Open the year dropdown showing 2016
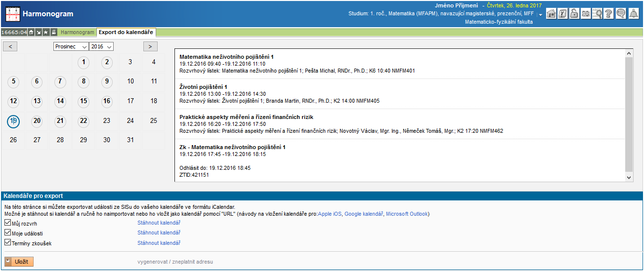 (101, 46)
